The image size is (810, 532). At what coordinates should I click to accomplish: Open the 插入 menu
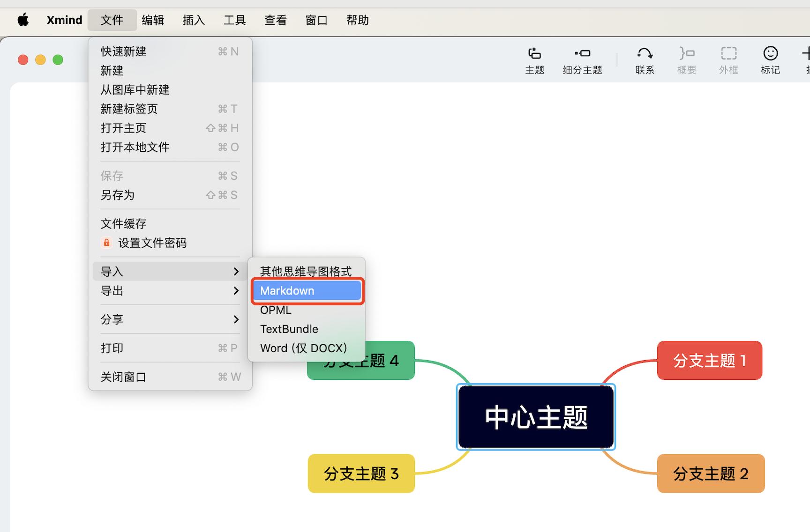tap(194, 20)
